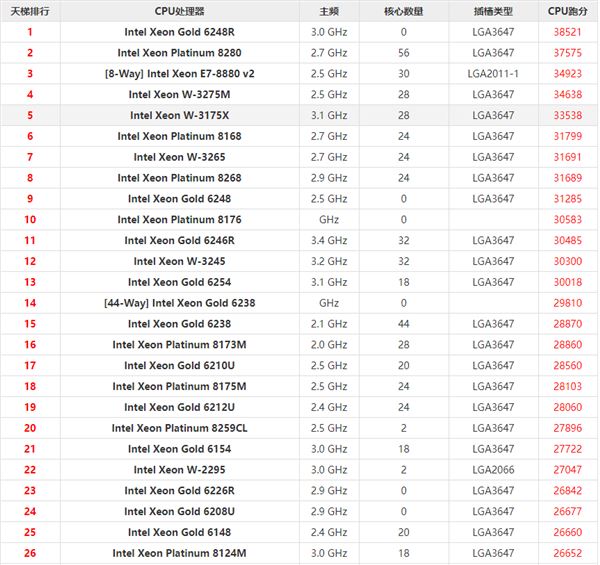Open the Intel Xeon W-3175X row link
Viewport: 600px width, 565px height.
(x=179, y=115)
